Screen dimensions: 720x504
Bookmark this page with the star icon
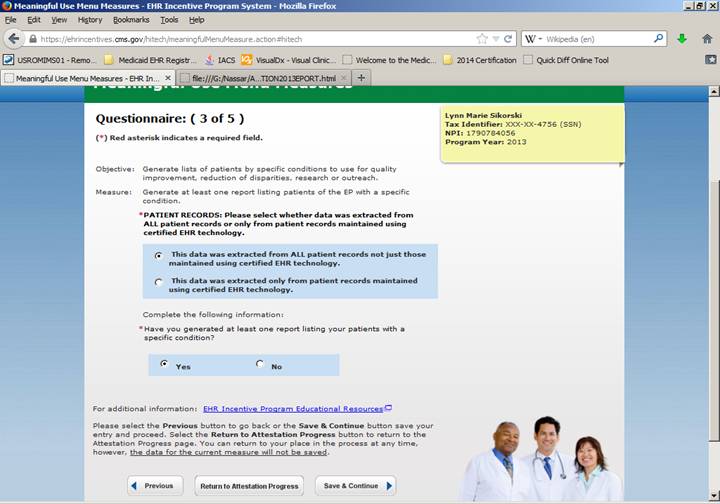coord(482,39)
